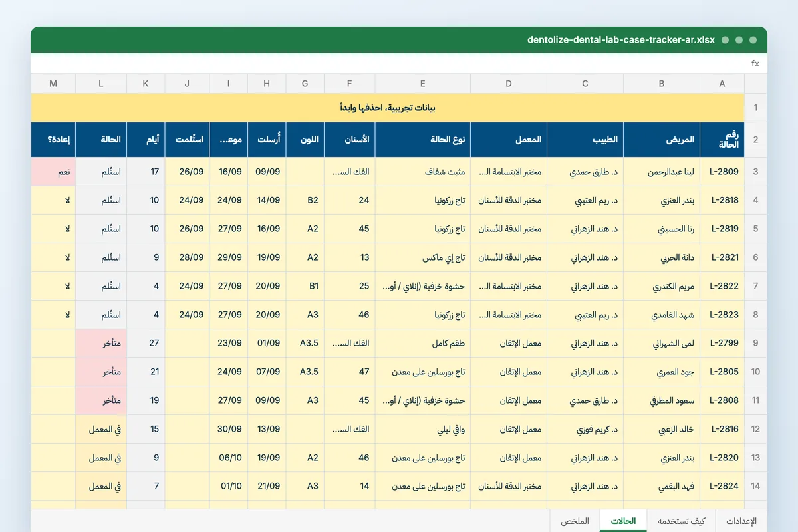Viewport: 798px width, 532px height.
Task: Select case type cell مثبت شفاف
Action: (x=423, y=172)
